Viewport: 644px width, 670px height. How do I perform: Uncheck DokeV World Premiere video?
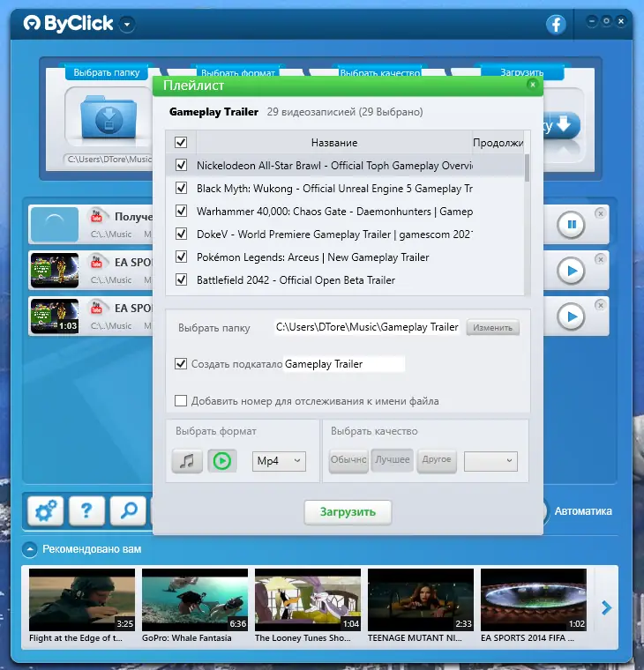pyautogui.click(x=181, y=234)
